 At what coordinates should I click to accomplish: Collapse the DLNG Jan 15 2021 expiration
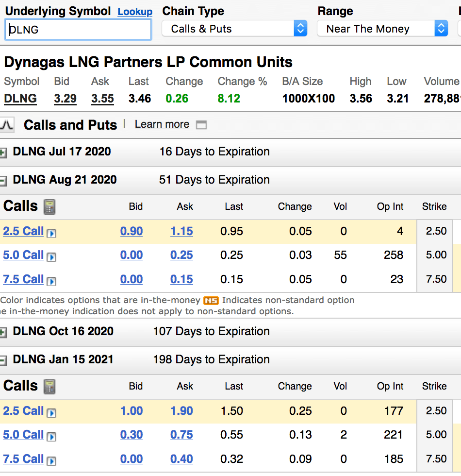click(3, 360)
